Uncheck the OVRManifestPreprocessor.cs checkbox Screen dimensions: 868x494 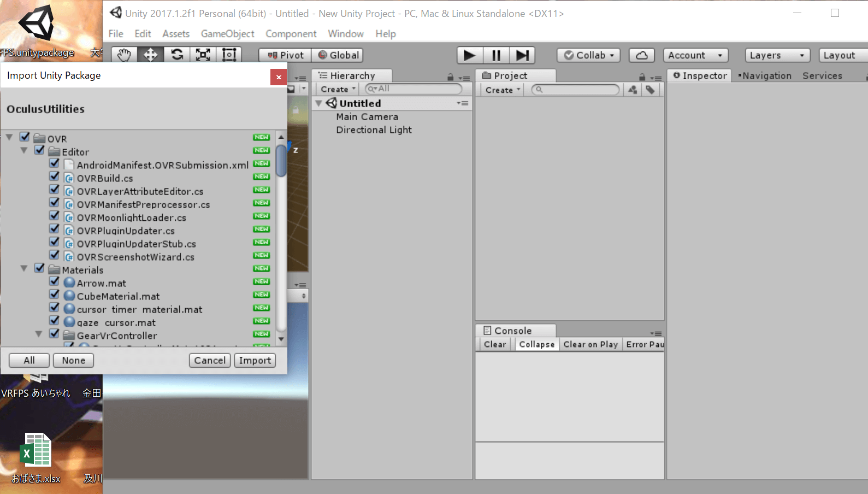tap(54, 202)
